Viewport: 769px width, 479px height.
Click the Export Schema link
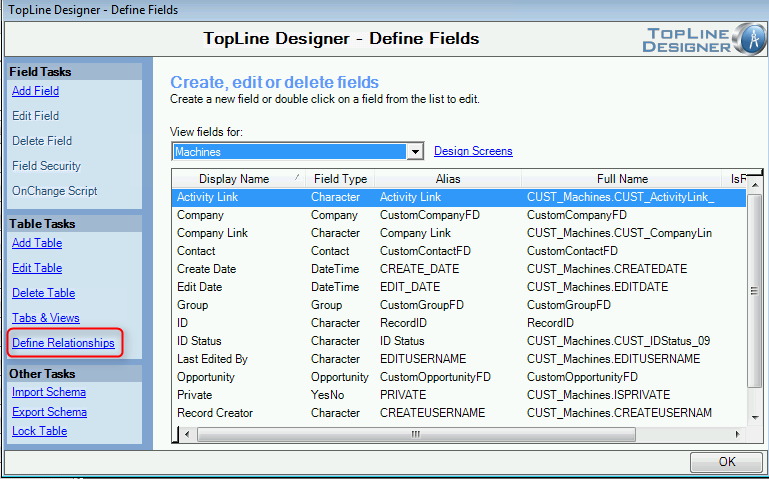(50, 412)
